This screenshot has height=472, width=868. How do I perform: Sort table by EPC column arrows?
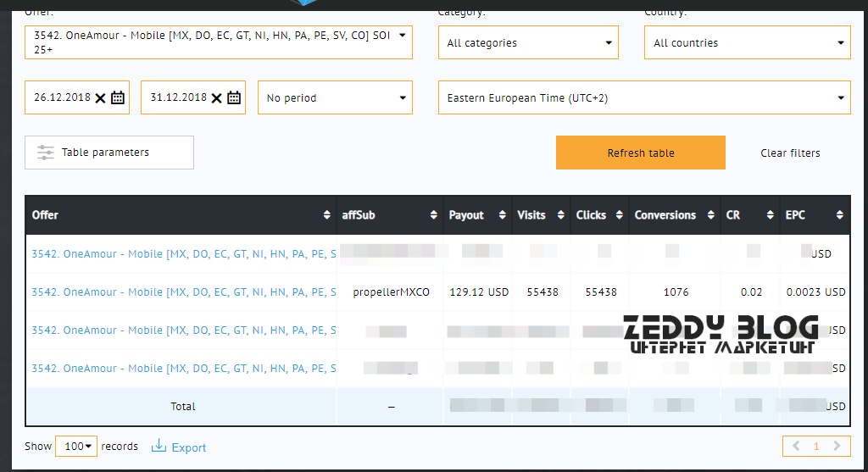point(839,215)
